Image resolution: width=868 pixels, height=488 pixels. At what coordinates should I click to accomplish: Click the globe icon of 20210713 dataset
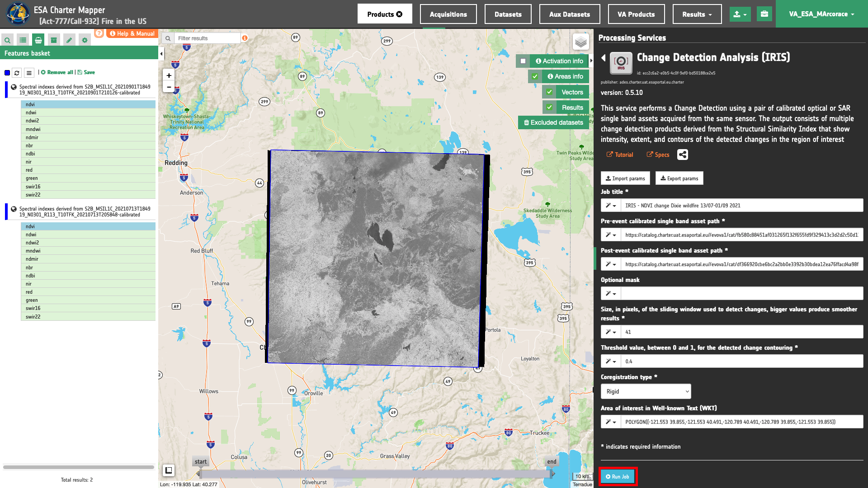coord(14,209)
